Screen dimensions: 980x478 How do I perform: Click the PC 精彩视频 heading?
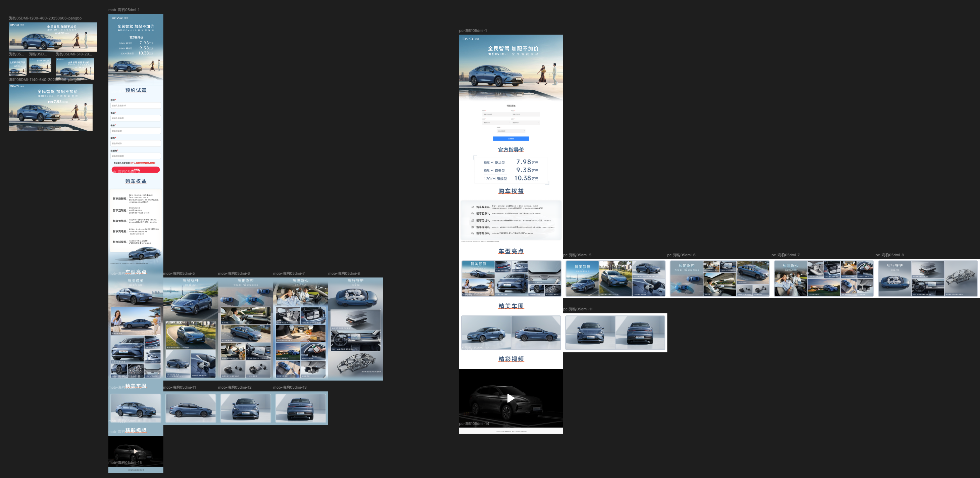tap(511, 359)
